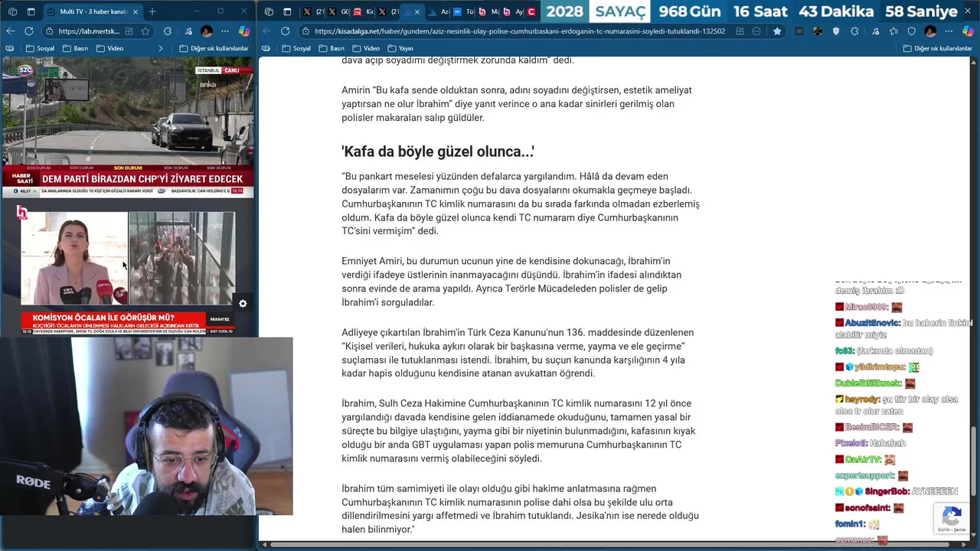
Task: Click the 'Kafa da böyle güzel olunca...' heading
Action: (x=438, y=152)
